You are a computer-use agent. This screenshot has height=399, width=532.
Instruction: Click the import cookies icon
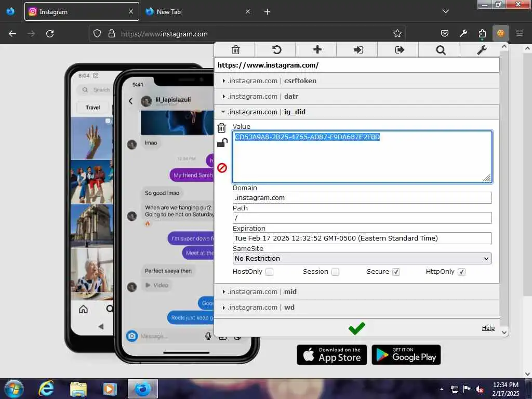click(358, 50)
